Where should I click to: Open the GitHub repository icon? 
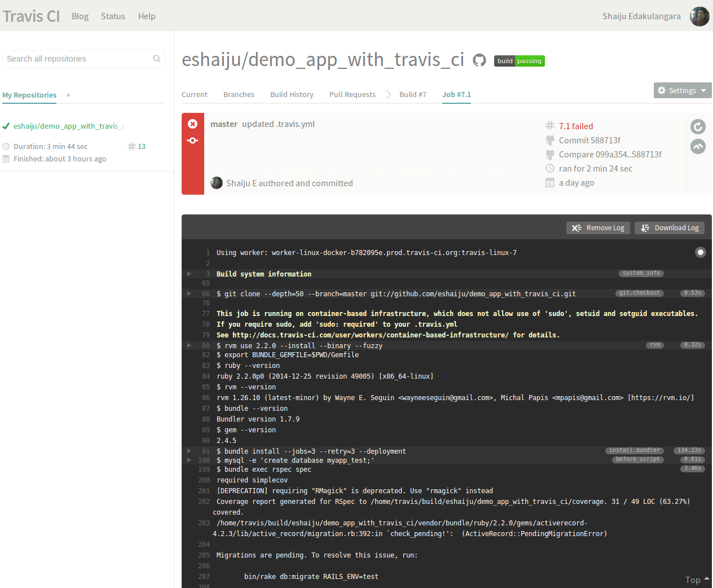(x=479, y=60)
